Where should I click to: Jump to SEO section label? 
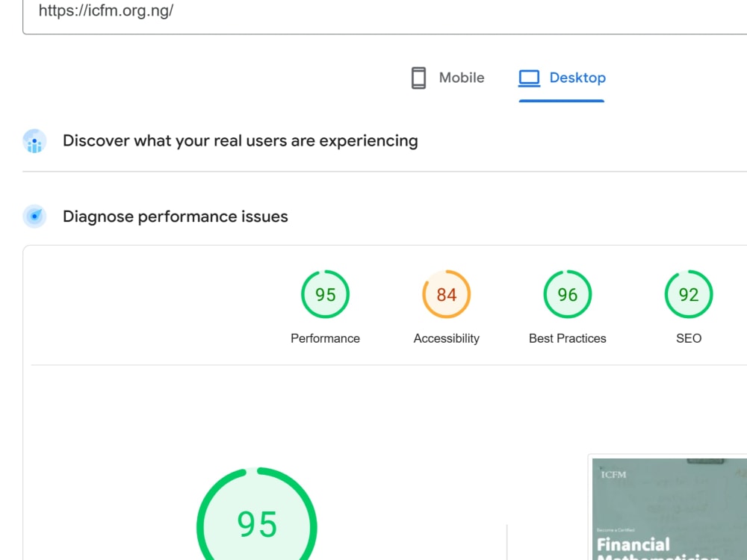point(689,338)
